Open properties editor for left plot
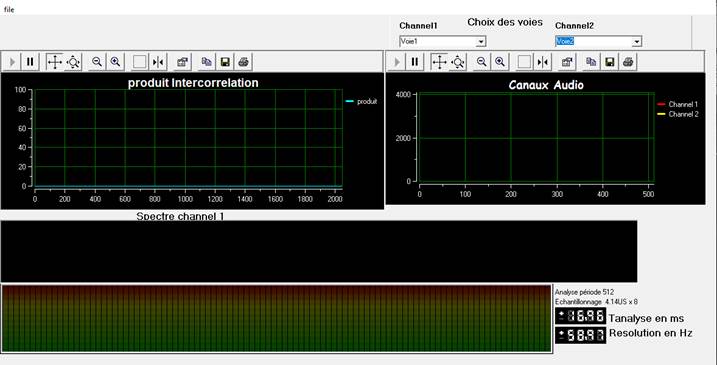 pos(183,62)
